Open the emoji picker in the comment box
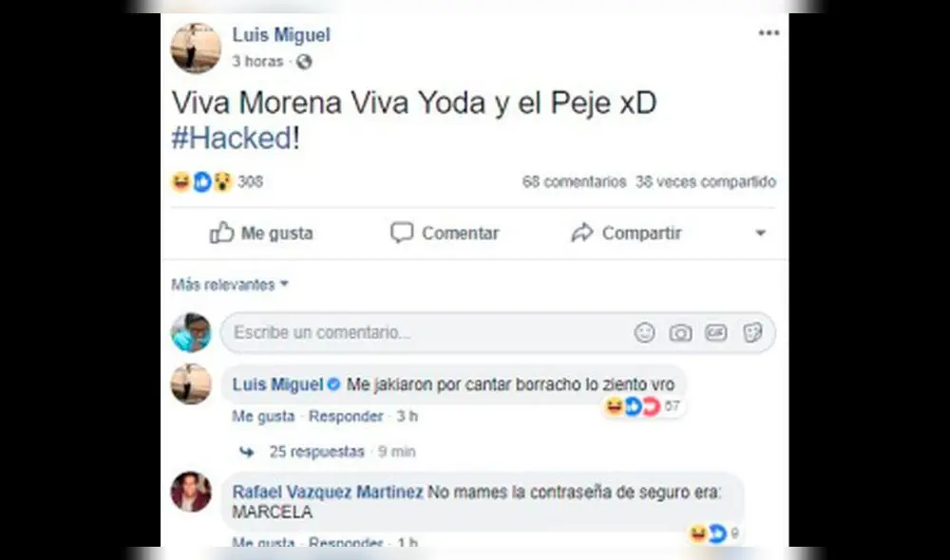This screenshot has width=950, height=560. 645,333
